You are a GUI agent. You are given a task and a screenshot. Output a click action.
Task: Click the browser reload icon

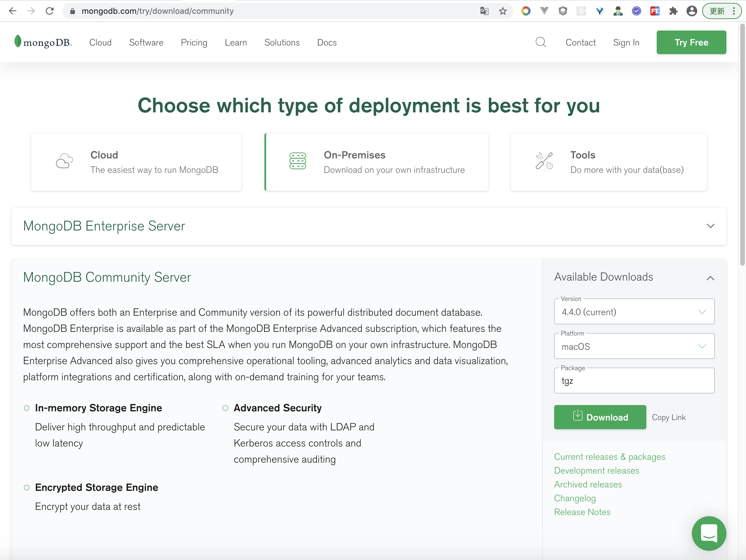(50, 11)
